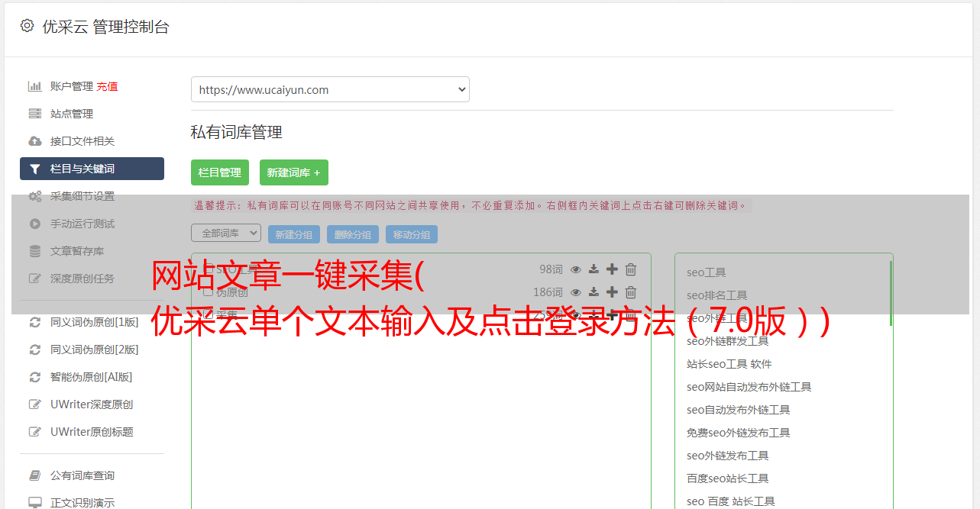Click the red 充值 link
The image size is (980, 509).
point(107,86)
